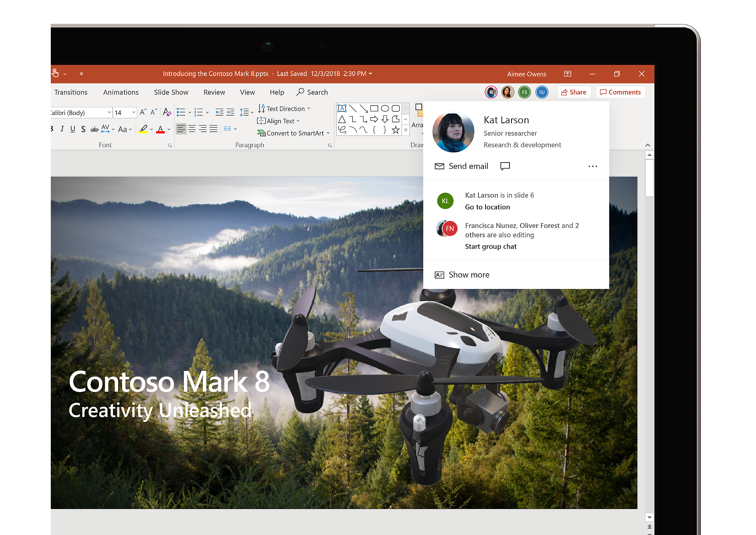Select the isosceles triangle shape
This screenshot has height=535, width=756.
pyautogui.click(x=342, y=119)
